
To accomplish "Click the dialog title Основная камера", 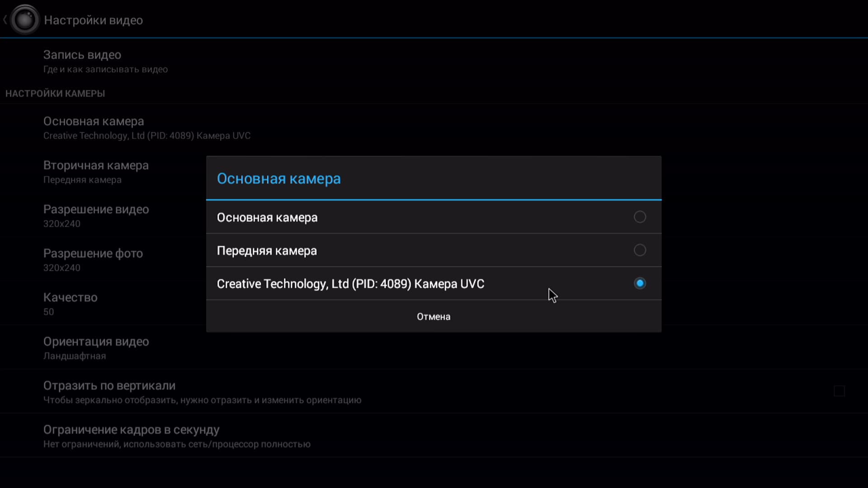I will [x=278, y=179].
